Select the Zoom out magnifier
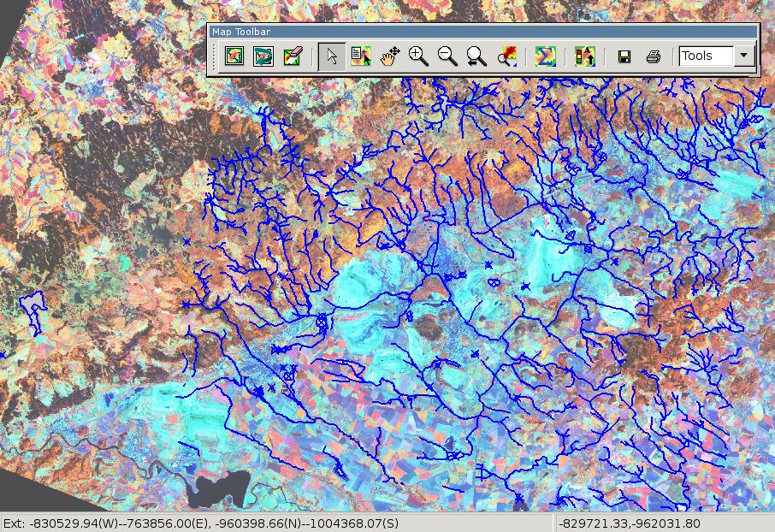 [447, 56]
